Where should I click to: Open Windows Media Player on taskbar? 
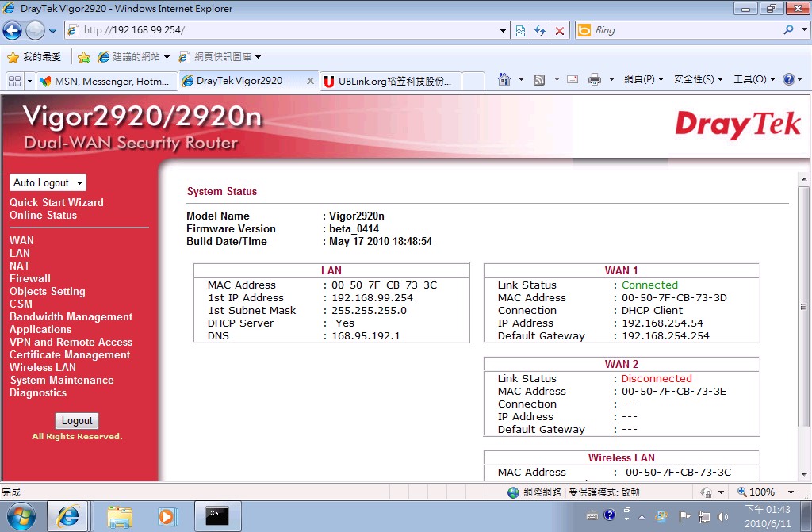[x=167, y=516]
